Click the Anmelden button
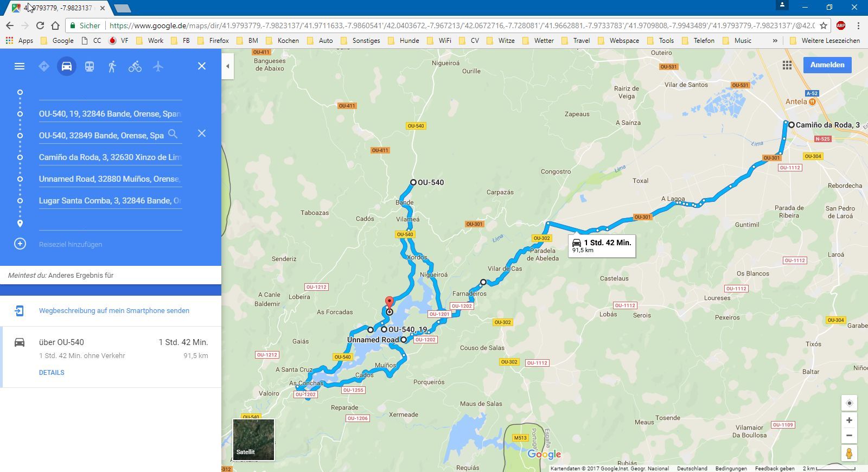The height and width of the screenshot is (472, 868). (827, 65)
